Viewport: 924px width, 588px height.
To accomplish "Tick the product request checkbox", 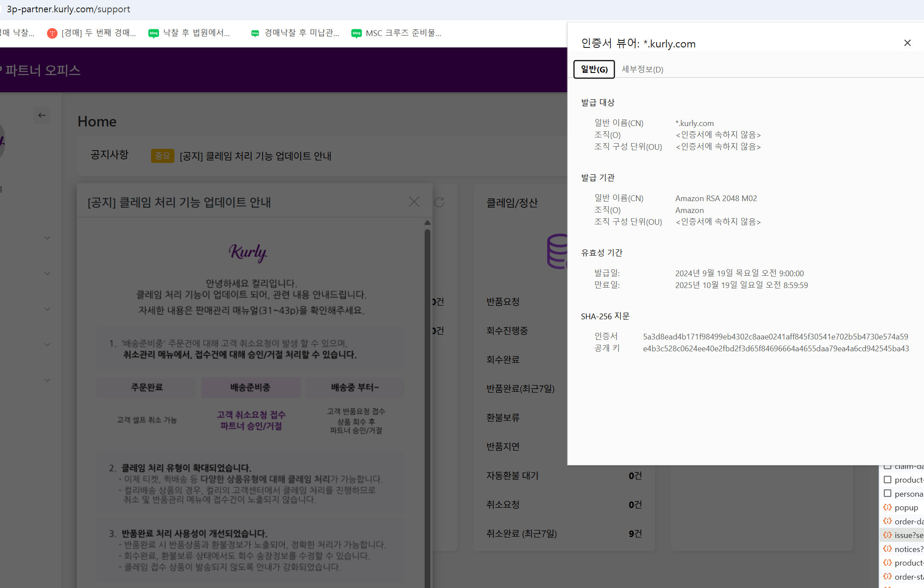I will [888, 480].
